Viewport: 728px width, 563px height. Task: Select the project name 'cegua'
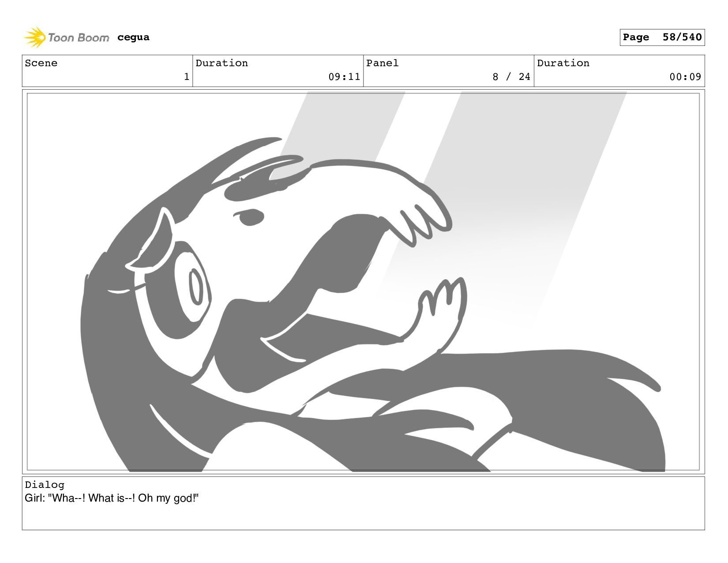pos(133,38)
